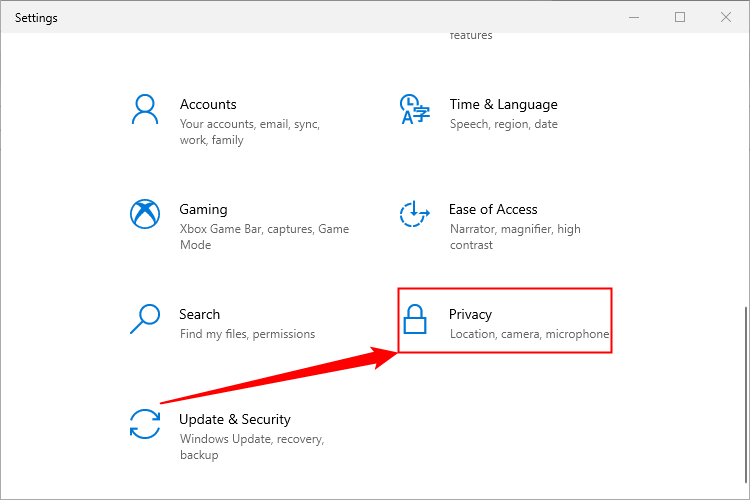This screenshot has height=500, width=750.
Task: Open the Update & Security title
Action: click(235, 419)
